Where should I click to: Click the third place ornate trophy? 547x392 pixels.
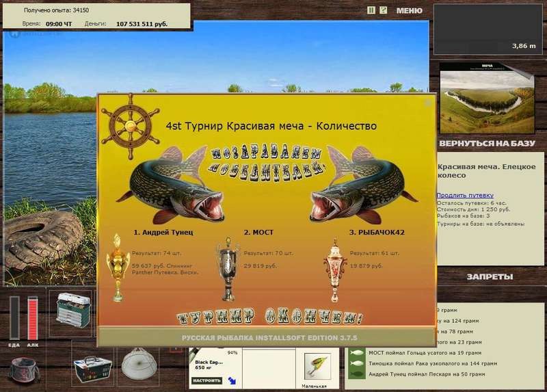335,270
